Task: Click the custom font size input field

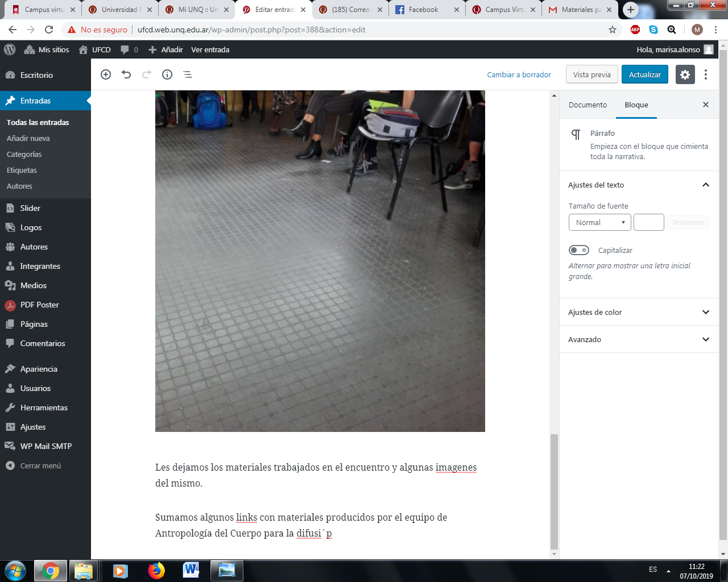Action: tap(648, 222)
